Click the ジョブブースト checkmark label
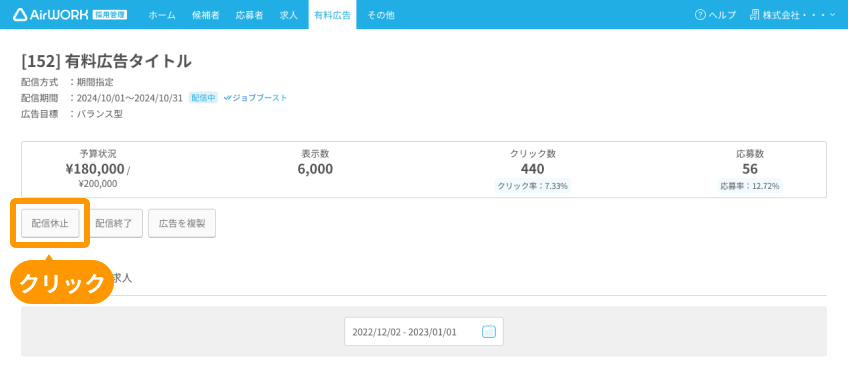This screenshot has width=848, height=376. [x=255, y=98]
